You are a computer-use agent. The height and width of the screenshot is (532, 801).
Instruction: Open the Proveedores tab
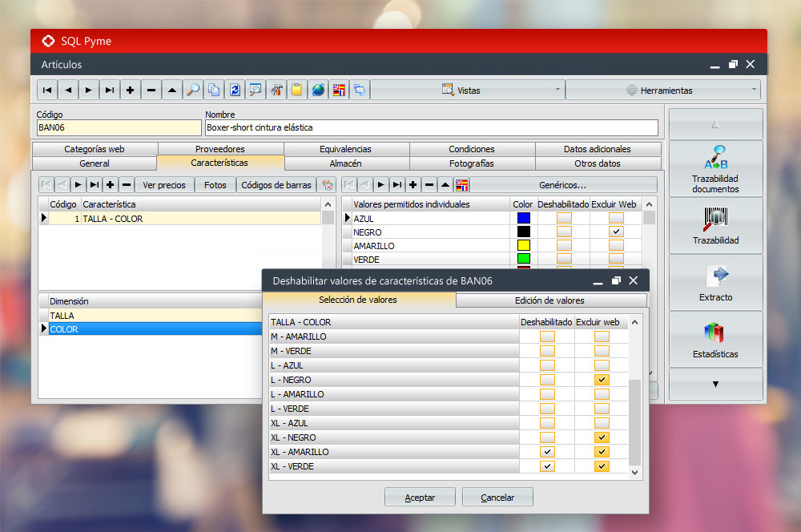220,149
